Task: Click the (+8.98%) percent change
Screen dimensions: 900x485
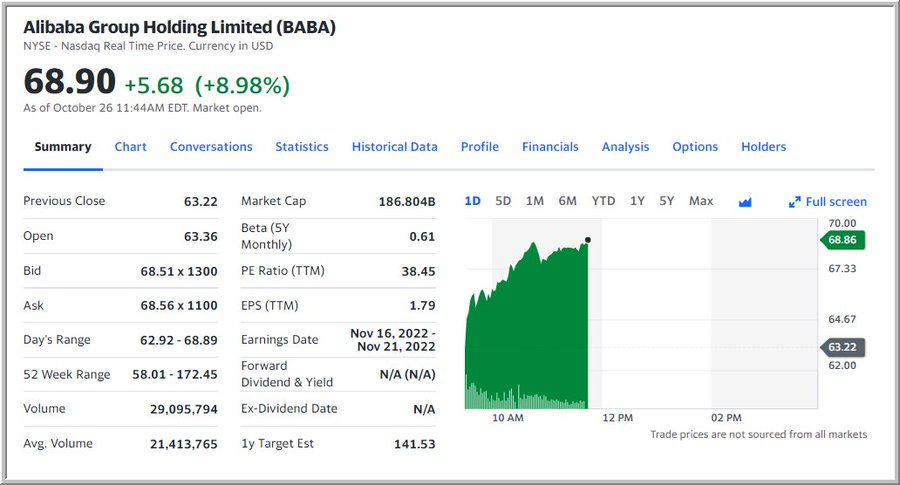Action: (242, 86)
